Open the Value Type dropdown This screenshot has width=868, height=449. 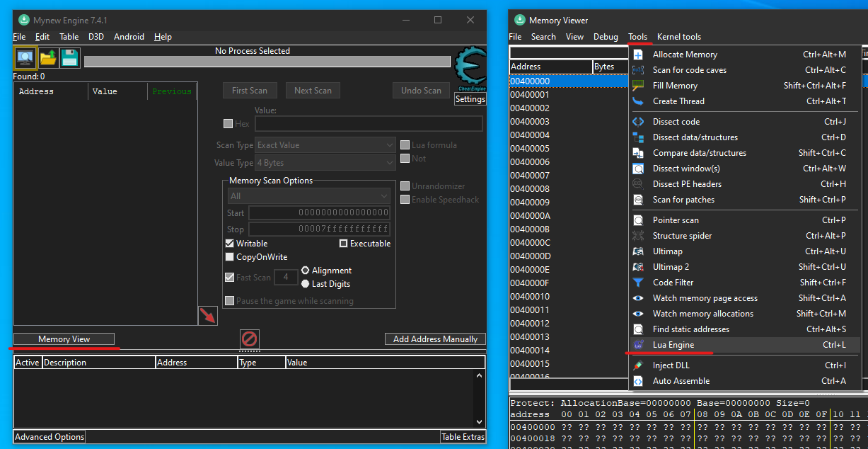tap(325, 163)
